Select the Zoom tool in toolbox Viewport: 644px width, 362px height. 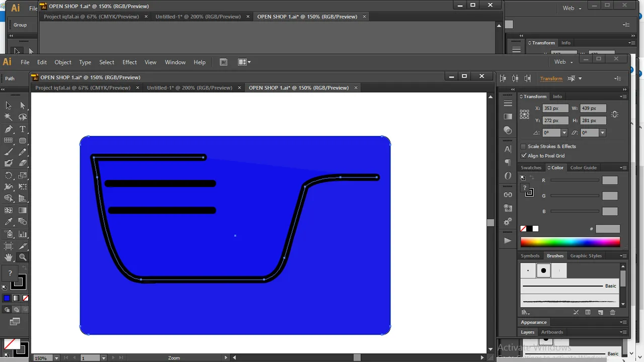coord(23,257)
